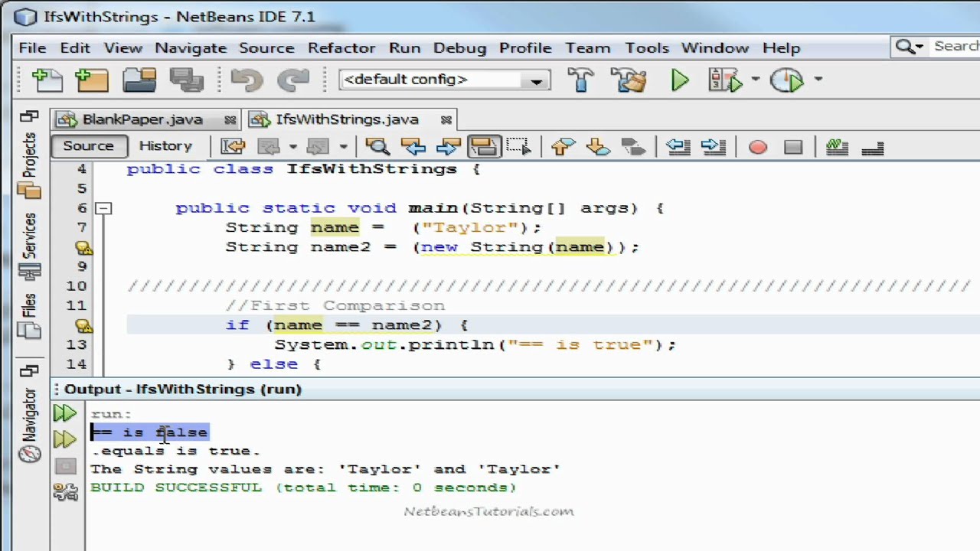The height and width of the screenshot is (551, 980).
Task: Show the Projects side panel
Action: pyautogui.click(x=29, y=165)
